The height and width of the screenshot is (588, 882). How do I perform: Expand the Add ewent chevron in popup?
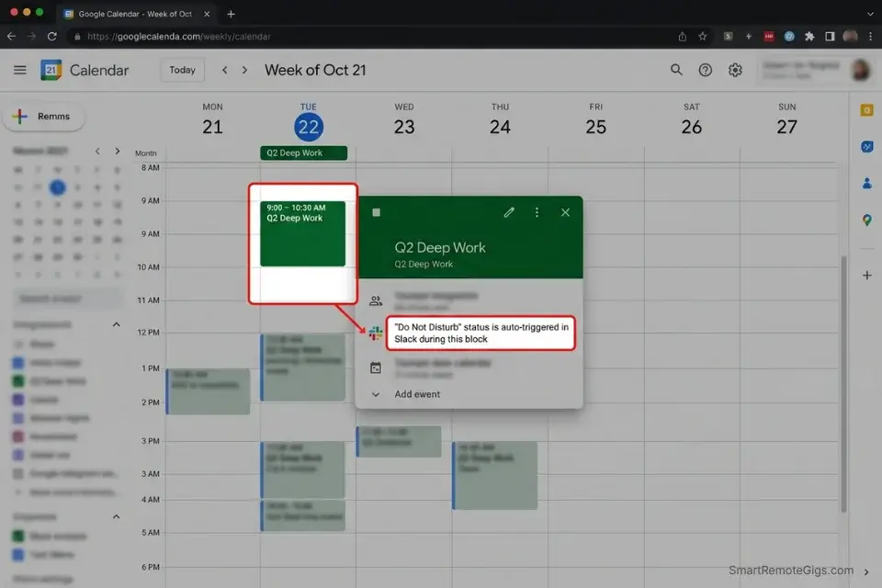375,394
